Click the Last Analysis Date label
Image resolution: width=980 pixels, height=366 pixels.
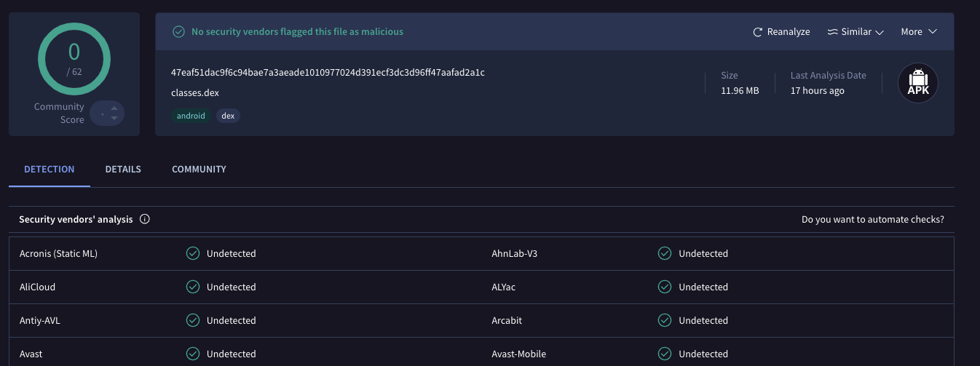coord(829,76)
